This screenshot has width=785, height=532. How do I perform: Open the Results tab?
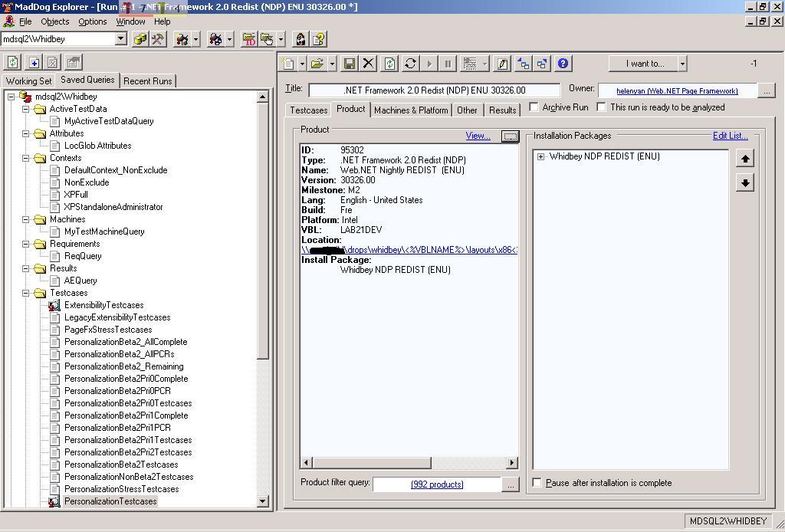pos(503,110)
